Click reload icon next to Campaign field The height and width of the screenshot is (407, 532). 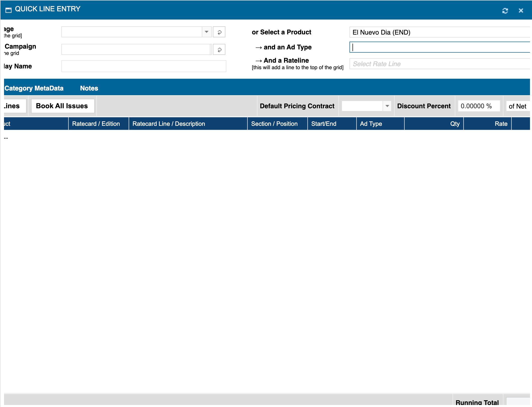click(219, 50)
